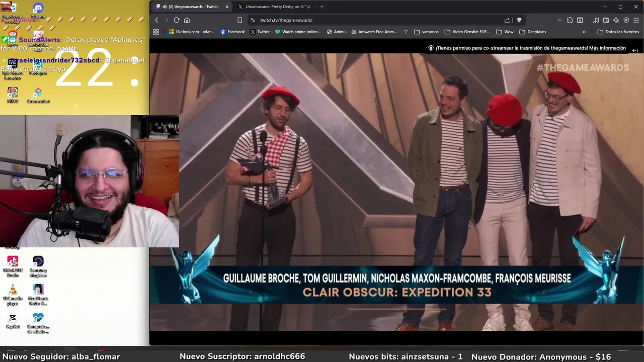644x362 pixels.
Task: Open the apps grid in bookmarks bar
Action: (156, 32)
